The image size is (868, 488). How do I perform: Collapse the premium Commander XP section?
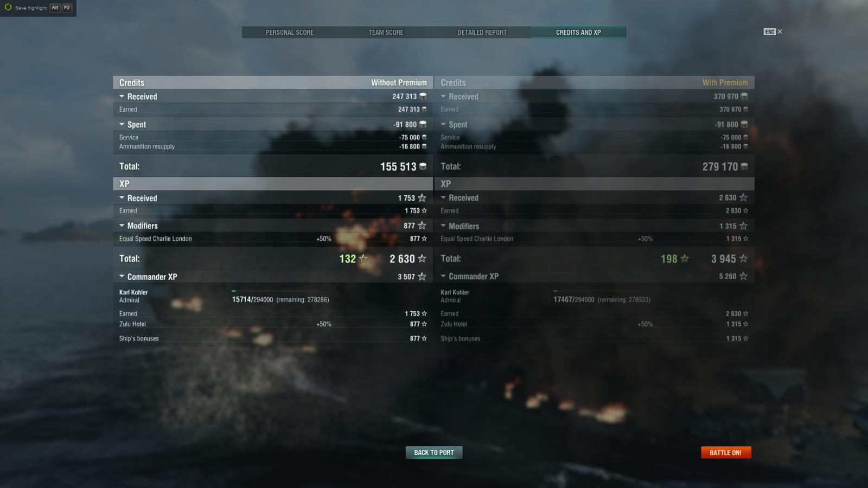pos(443,277)
